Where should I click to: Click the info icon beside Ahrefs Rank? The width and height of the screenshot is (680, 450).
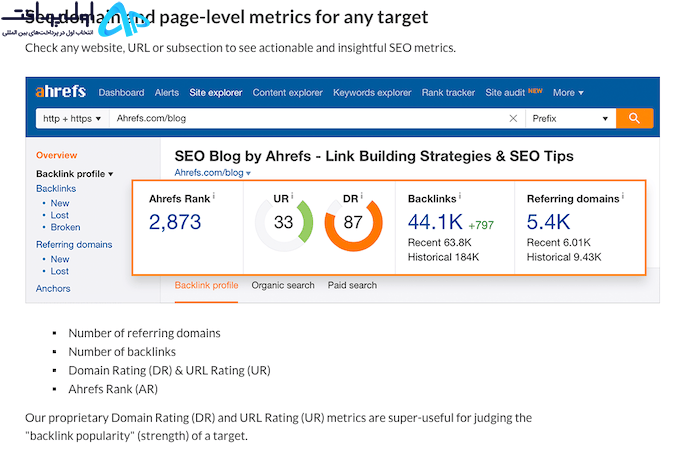click(x=214, y=196)
